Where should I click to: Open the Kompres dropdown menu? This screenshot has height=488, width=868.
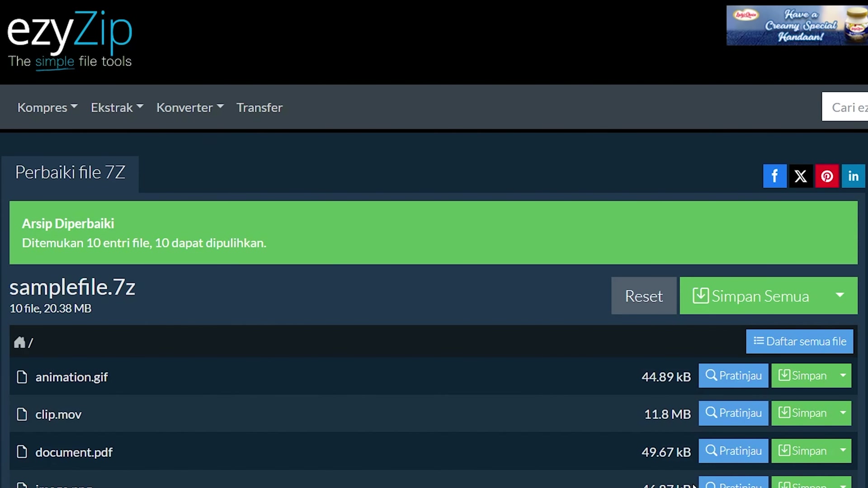[x=47, y=108]
